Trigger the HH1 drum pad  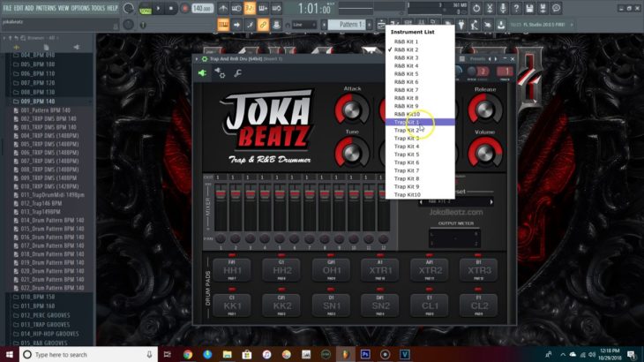pyautogui.click(x=232, y=269)
